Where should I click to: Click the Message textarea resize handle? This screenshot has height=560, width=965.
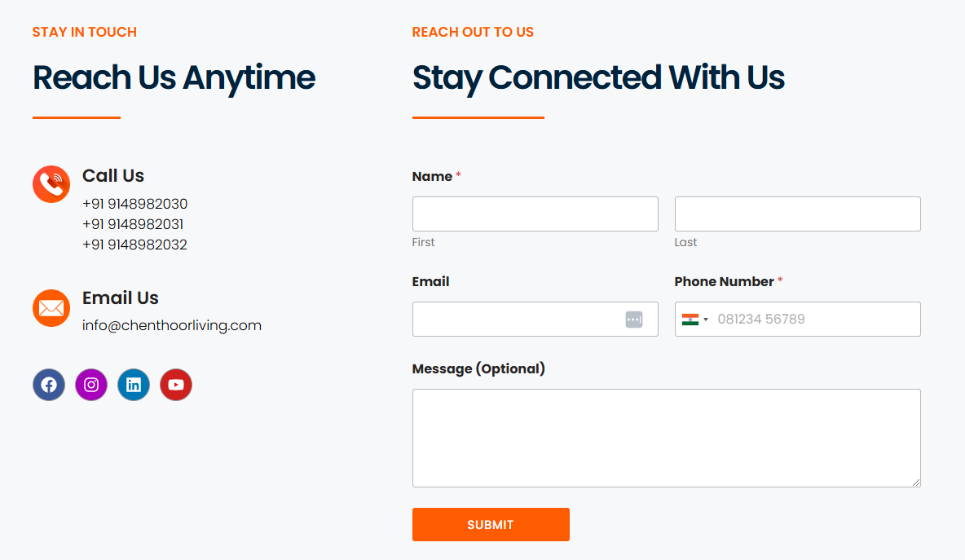pos(916,483)
